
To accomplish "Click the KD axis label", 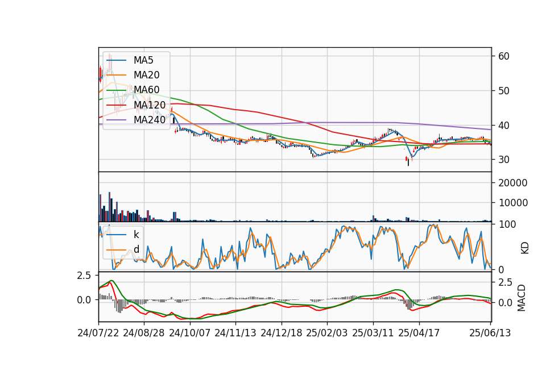I will (525, 248).
